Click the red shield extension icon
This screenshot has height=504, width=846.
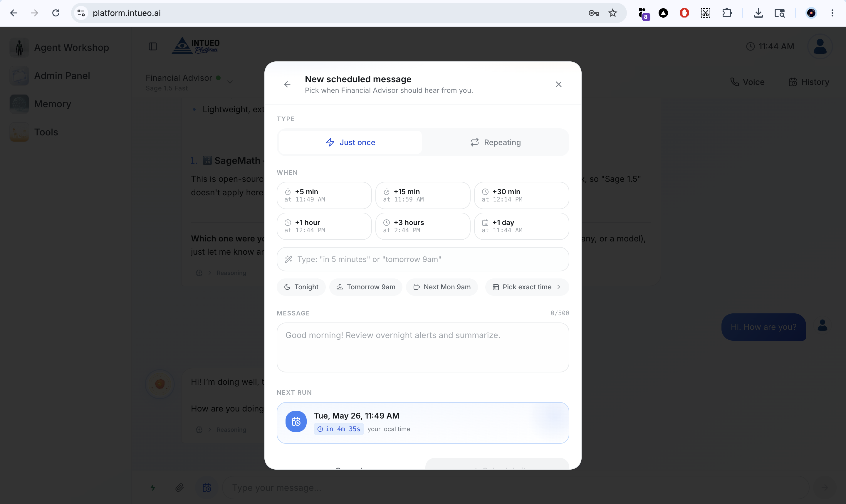point(684,13)
